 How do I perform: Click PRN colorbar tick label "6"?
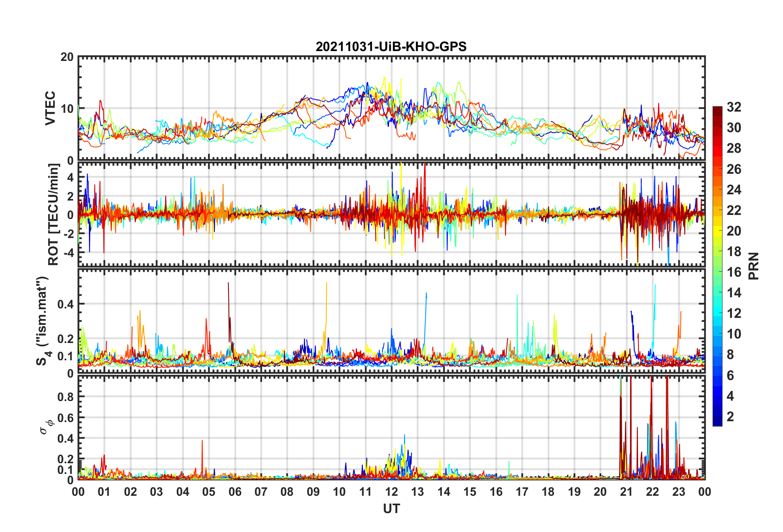[x=730, y=376]
